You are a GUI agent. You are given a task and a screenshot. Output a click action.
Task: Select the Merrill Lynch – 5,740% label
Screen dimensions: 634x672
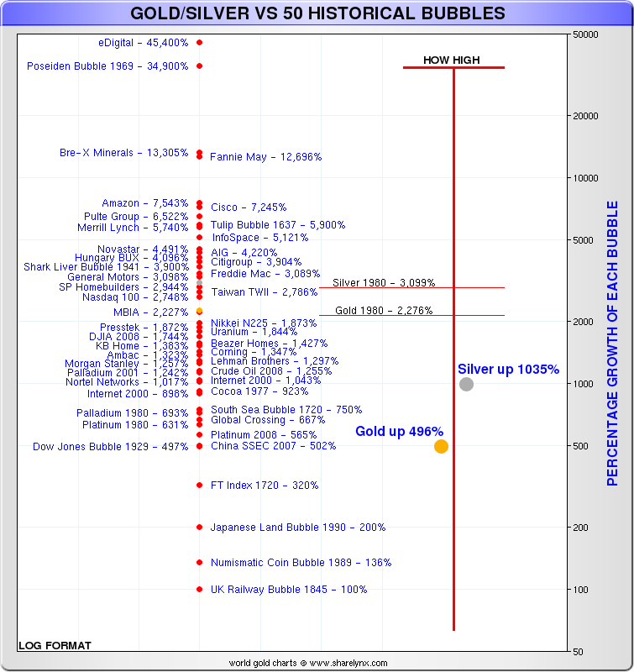133,228
